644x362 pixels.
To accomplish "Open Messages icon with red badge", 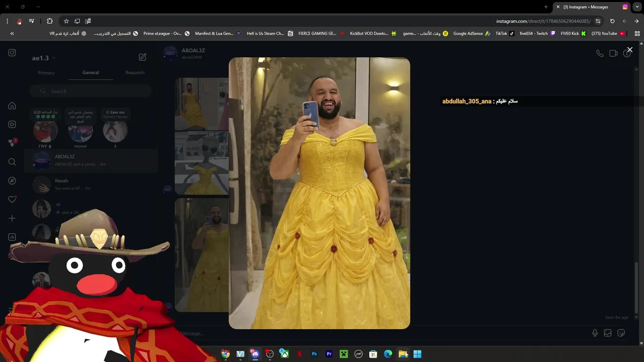I will click(12, 143).
